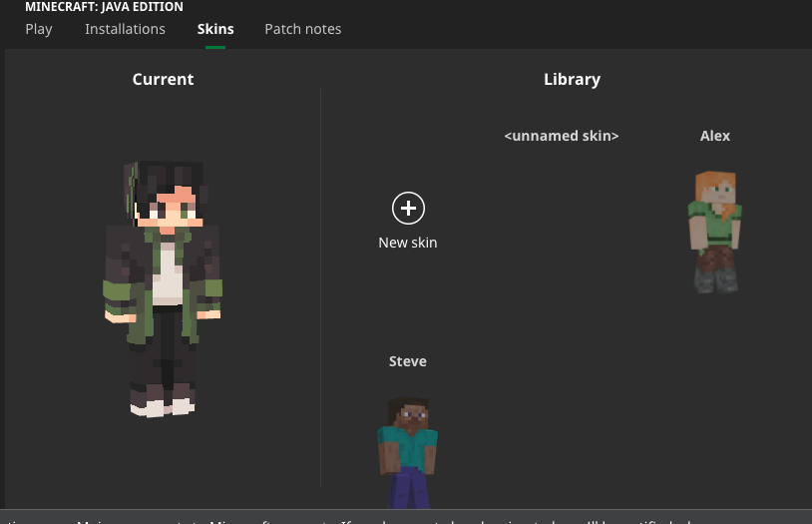The height and width of the screenshot is (524, 812).
Task: Go to the Patch notes tab
Action: (x=302, y=29)
